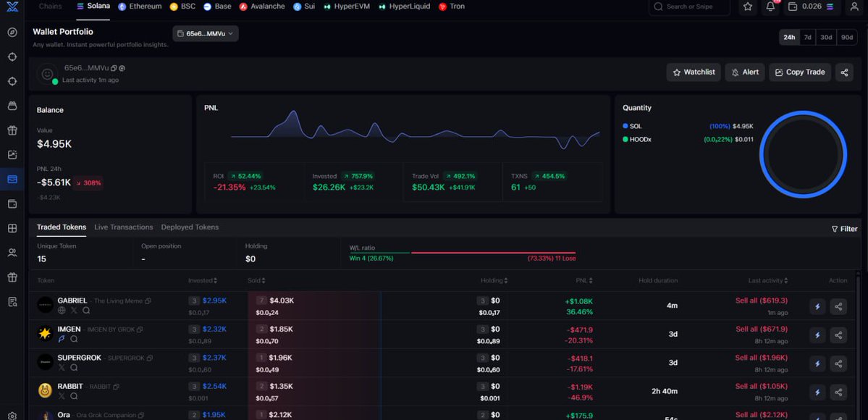Select the 7d timeframe

808,37
